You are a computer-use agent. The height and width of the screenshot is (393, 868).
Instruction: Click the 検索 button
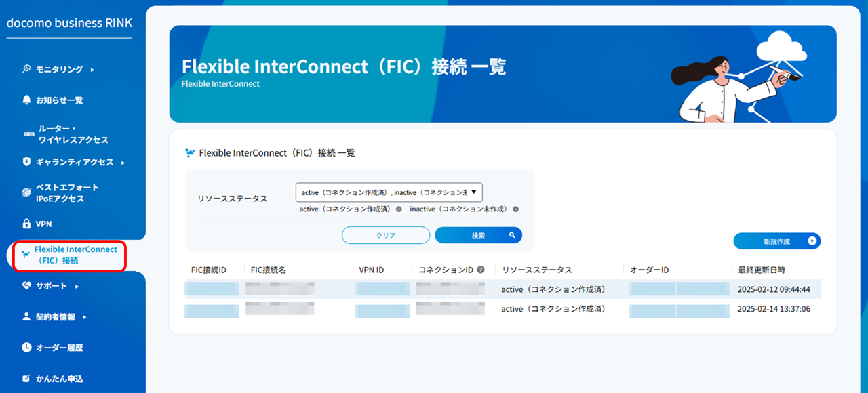point(479,235)
